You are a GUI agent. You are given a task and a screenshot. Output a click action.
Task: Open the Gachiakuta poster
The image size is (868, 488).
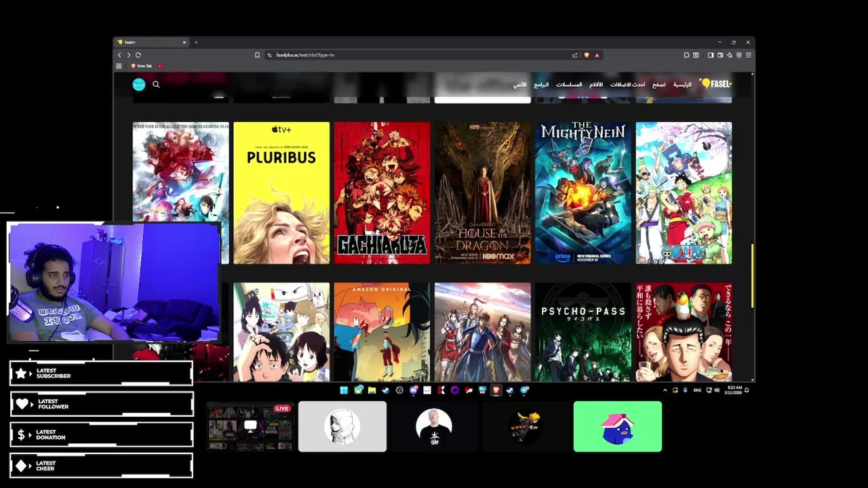(x=382, y=192)
